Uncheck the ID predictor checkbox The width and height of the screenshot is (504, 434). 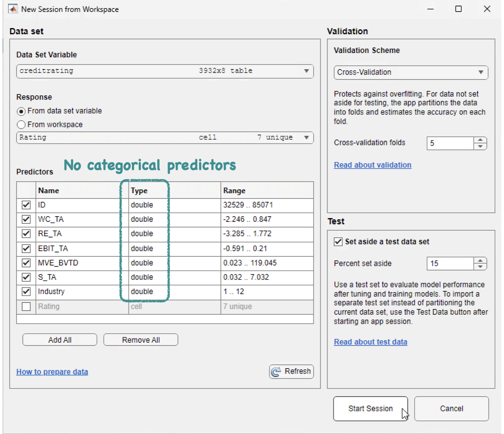pyautogui.click(x=26, y=205)
